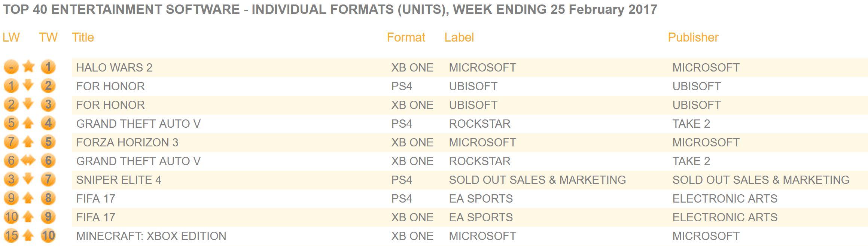Image resolution: width=868 pixels, height=246 pixels.
Task: Click the non-mover sideways arrow for GTA V Xbox
Action: click(x=28, y=161)
